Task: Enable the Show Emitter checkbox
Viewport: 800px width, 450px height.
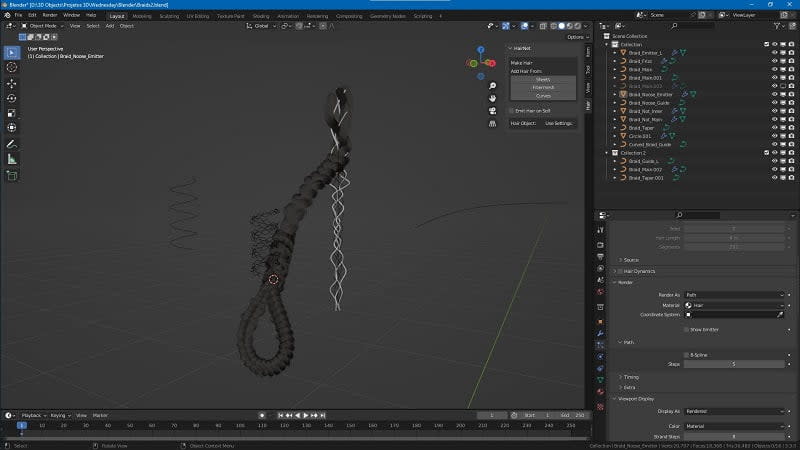Action: pos(687,329)
